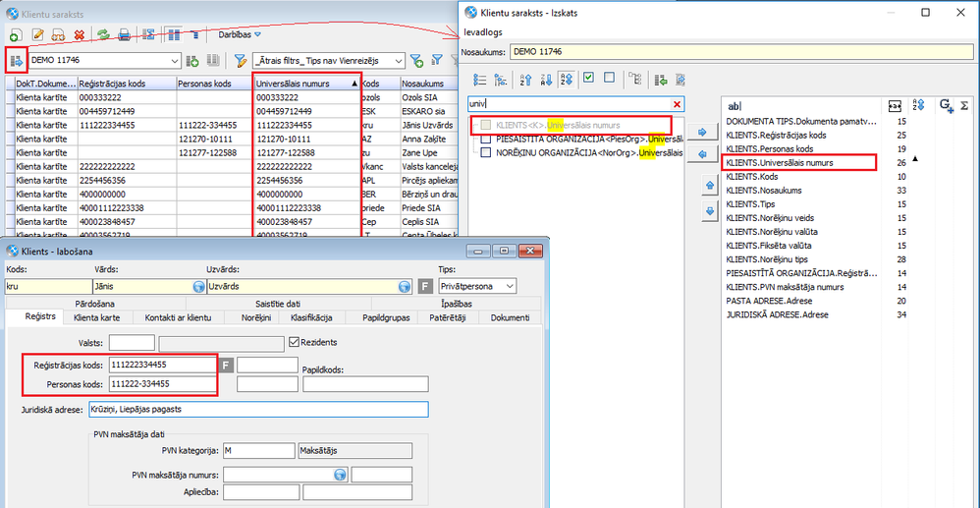Check NORĒĶINU ORGANIZĀCIJA Universālais numurs checkbox
This screenshot has width=980, height=508.
click(486, 153)
